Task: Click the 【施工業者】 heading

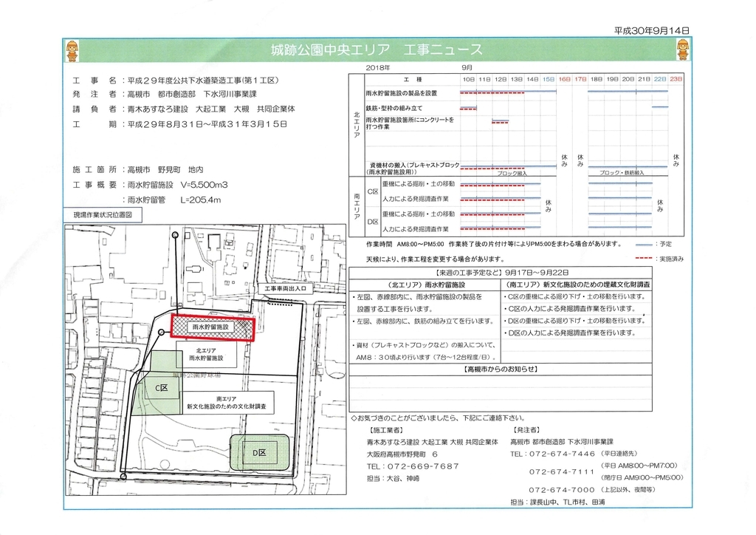Action: 385,430
